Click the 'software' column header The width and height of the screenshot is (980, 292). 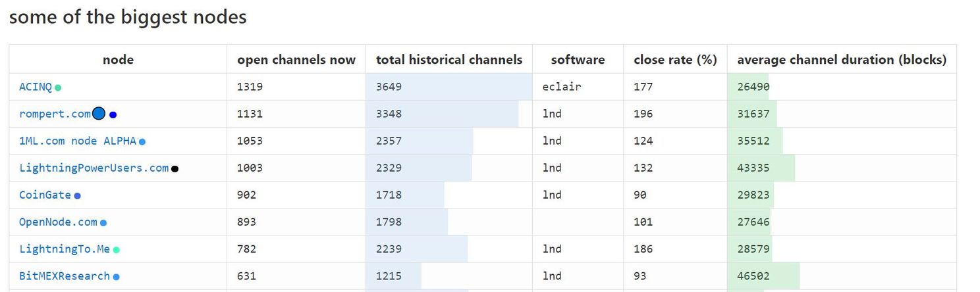[578, 60]
